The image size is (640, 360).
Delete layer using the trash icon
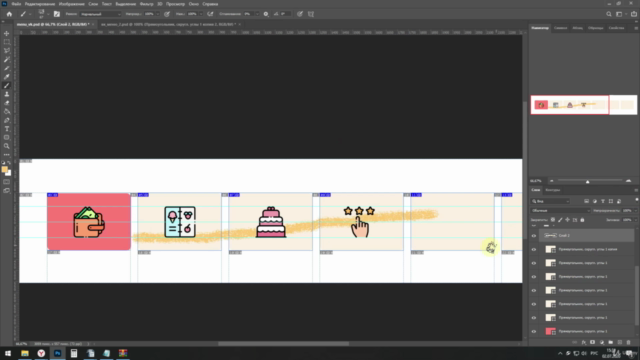pyautogui.click(x=629, y=342)
